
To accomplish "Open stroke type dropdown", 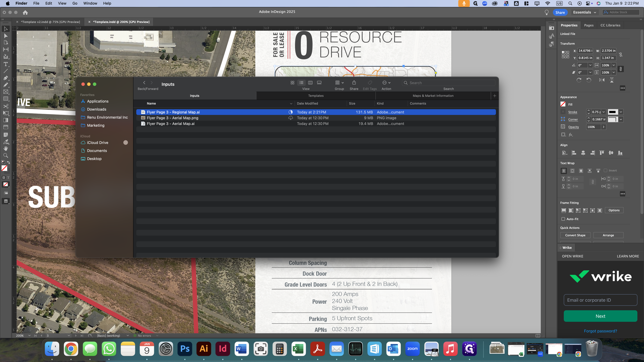I will pyautogui.click(x=621, y=112).
